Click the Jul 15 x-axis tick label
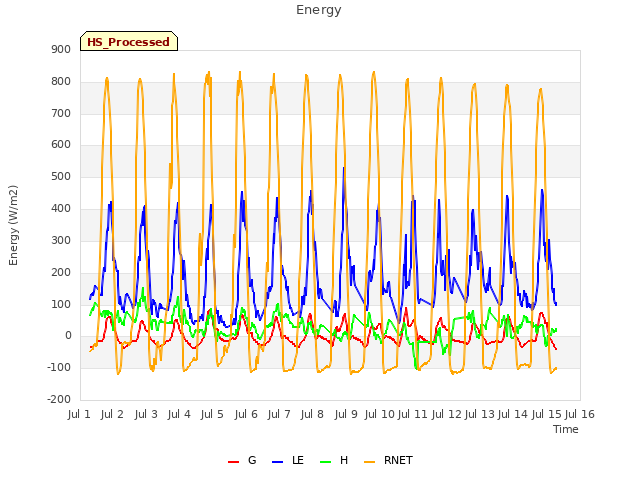 tap(547, 414)
